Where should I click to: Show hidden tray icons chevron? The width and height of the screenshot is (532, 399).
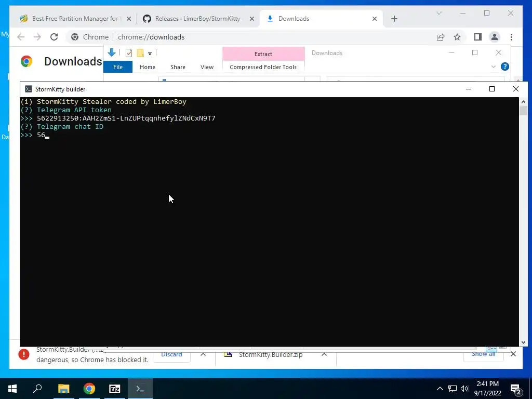[x=440, y=389]
